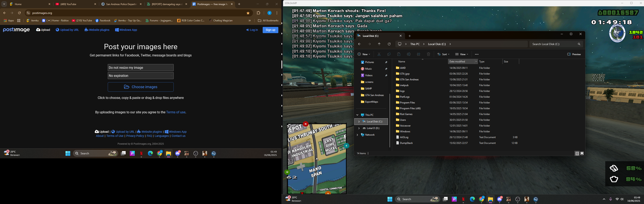Select Local Disk (C:) in navigation pane
This screenshot has width=644, height=204.
point(372,121)
